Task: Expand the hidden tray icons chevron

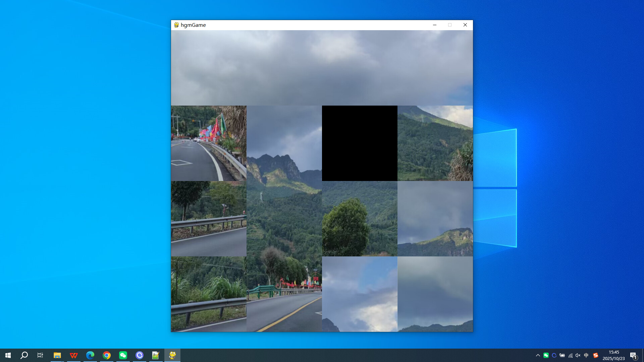Action: pyautogui.click(x=538, y=355)
